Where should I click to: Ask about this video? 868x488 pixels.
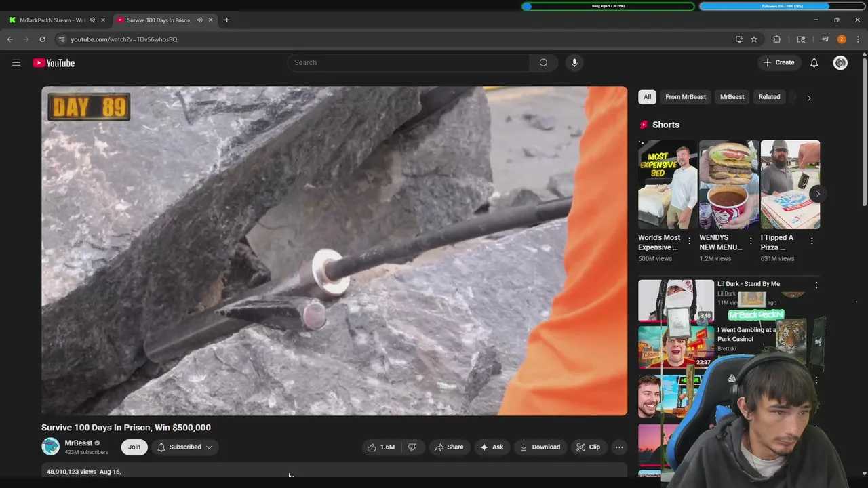(492, 447)
